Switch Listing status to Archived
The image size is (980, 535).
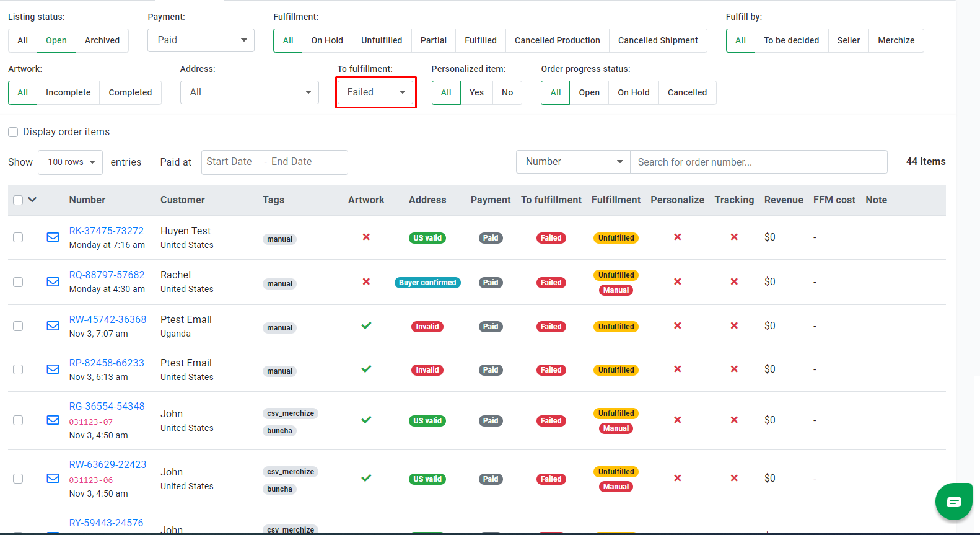(102, 40)
